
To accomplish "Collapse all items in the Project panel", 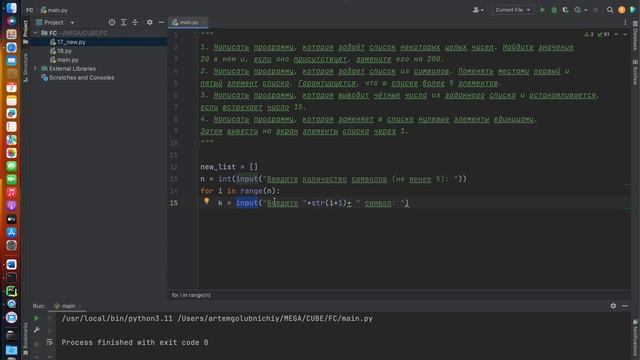I will pyautogui.click(x=135, y=22).
